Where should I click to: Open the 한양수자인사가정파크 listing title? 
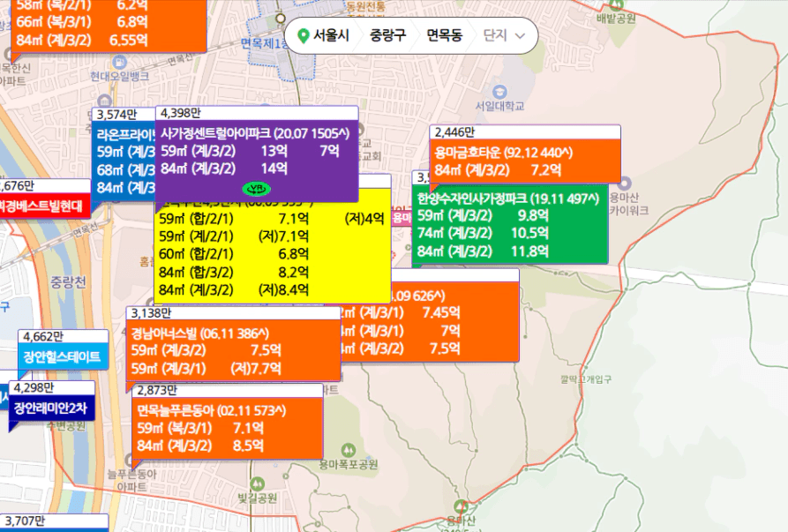pos(509,199)
